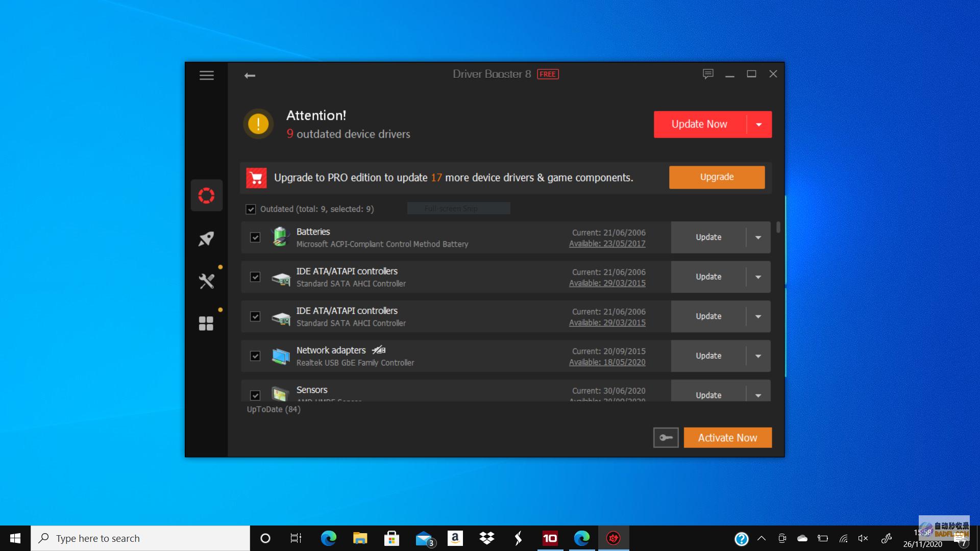Click the taskbar search box

point(140,538)
